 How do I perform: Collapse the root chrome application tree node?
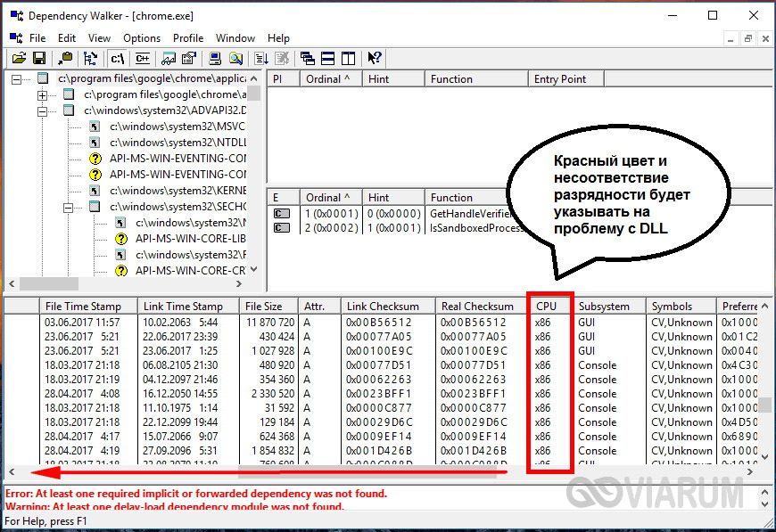tap(17, 78)
